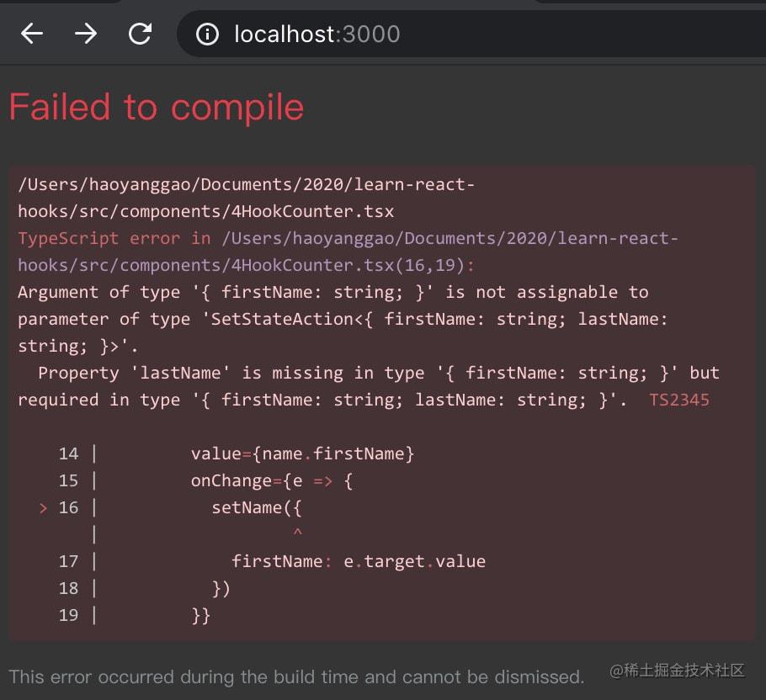The image size is (766, 700).
Task: Click the browser back arrow
Action: point(32,34)
